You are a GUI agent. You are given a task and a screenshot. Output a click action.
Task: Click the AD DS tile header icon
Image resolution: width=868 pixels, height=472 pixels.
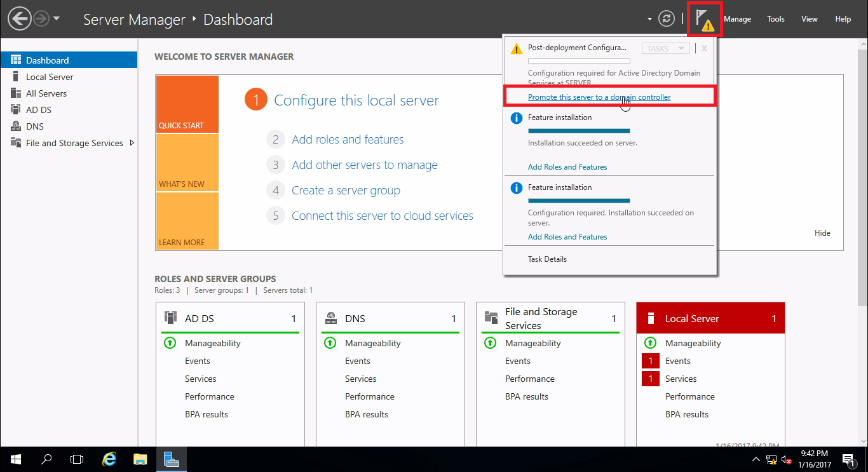170,318
